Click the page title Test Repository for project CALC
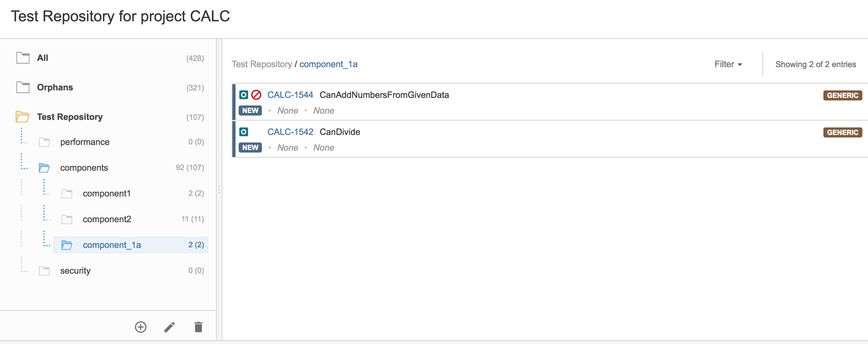868x344 pixels. point(120,16)
